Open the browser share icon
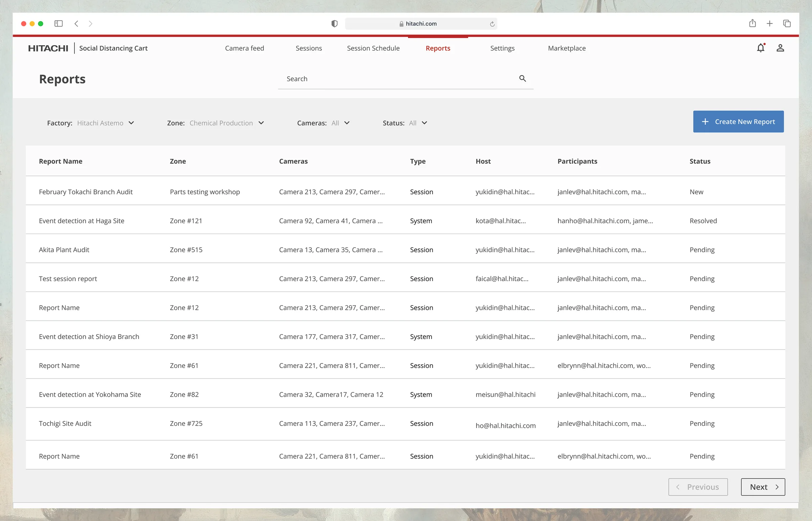This screenshot has width=812, height=521. pyautogui.click(x=752, y=23)
